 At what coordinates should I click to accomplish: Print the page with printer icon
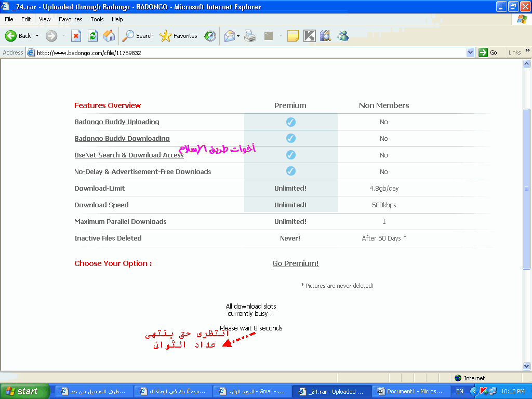(250, 36)
